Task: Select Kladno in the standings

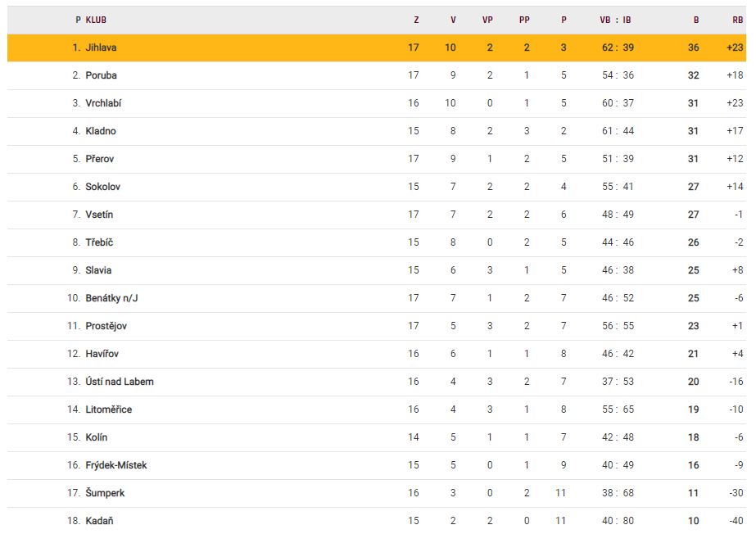Action: coord(101,131)
